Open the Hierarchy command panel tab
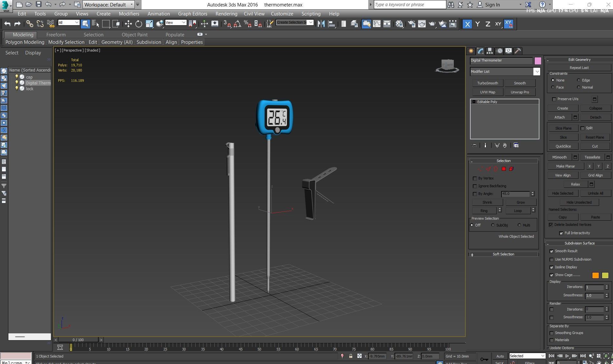Image resolution: width=613 pixels, height=364 pixels. click(490, 51)
